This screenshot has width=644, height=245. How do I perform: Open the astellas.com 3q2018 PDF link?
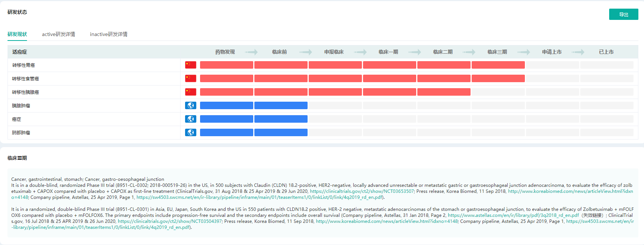click(513, 215)
